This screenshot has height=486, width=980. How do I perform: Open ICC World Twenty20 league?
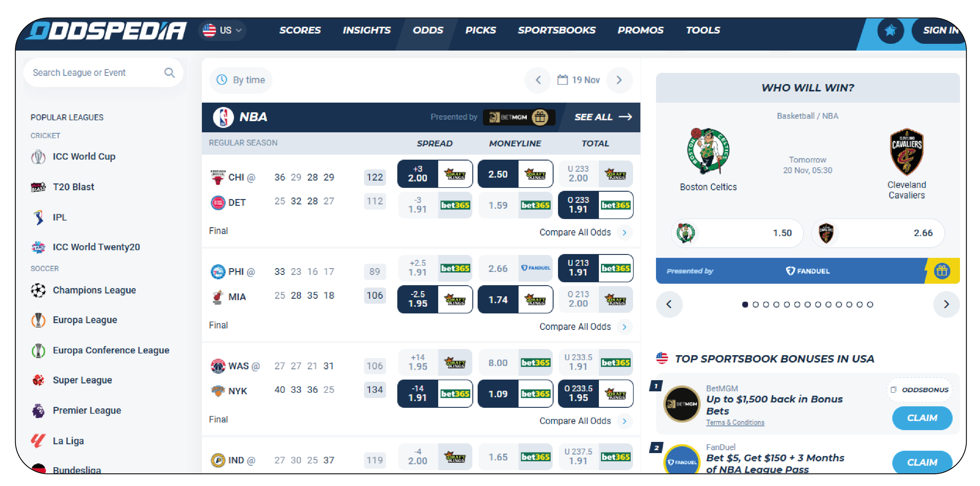tap(85, 247)
